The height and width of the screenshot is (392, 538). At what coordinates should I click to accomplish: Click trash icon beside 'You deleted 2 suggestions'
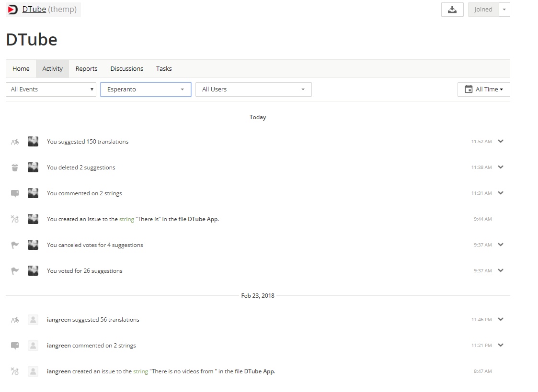pyautogui.click(x=15, y=168)
